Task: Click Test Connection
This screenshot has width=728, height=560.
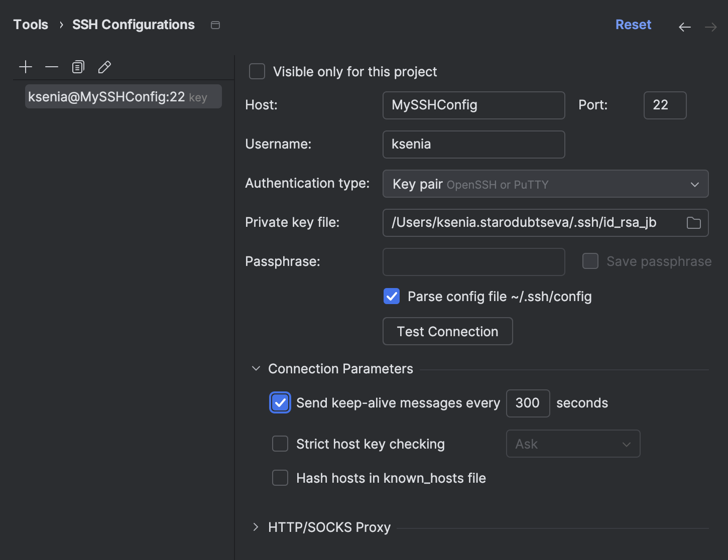Action: [447, 331]
